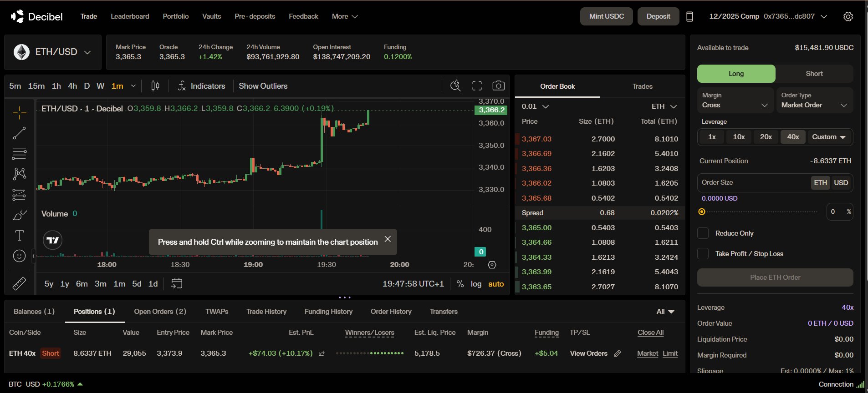Open the mobile device icon in header
The width and height of the screenshot is (868, 393).
[x=689, y=16]
